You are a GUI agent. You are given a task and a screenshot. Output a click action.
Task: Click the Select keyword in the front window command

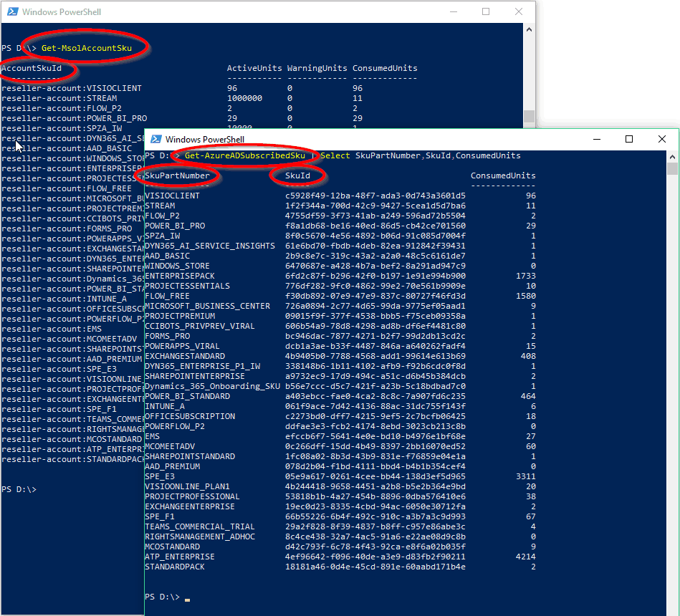335,155
